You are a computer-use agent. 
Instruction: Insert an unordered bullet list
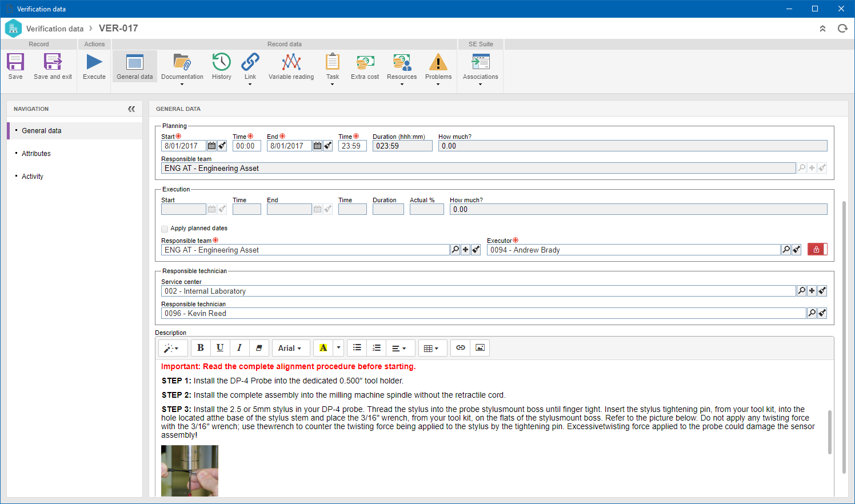click(357, 348)
